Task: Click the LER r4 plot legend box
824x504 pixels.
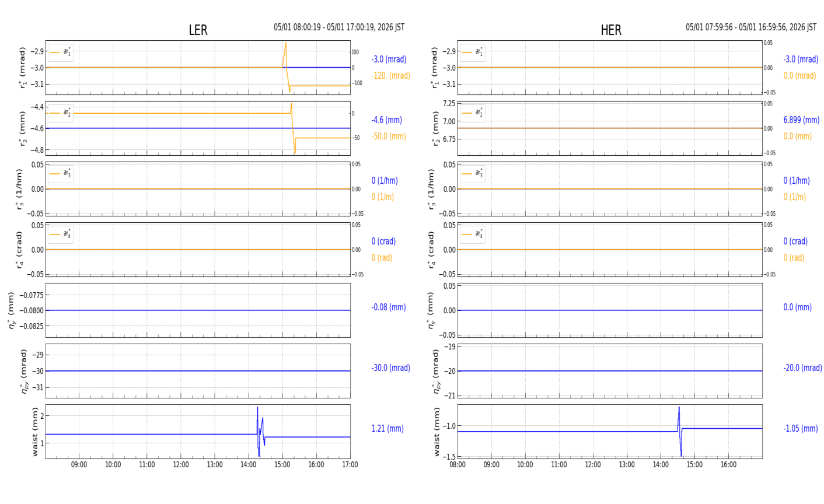Action: coord(61,235)
